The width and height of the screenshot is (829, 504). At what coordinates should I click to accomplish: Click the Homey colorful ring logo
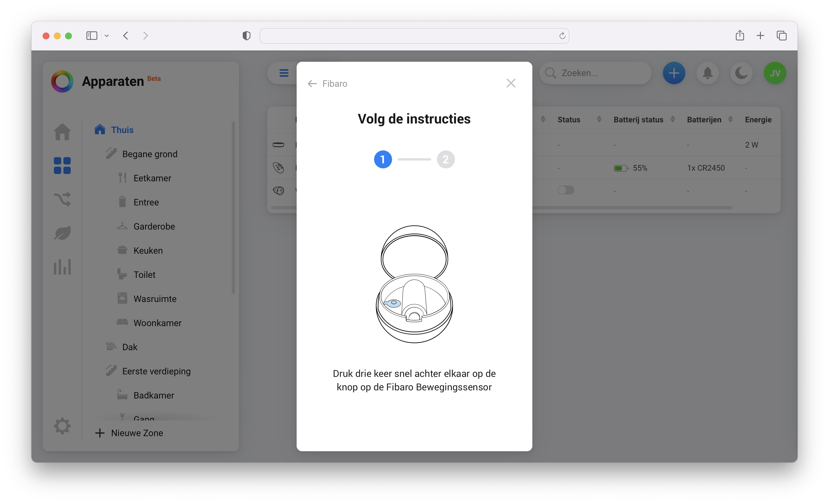click(x=62, y=81)
